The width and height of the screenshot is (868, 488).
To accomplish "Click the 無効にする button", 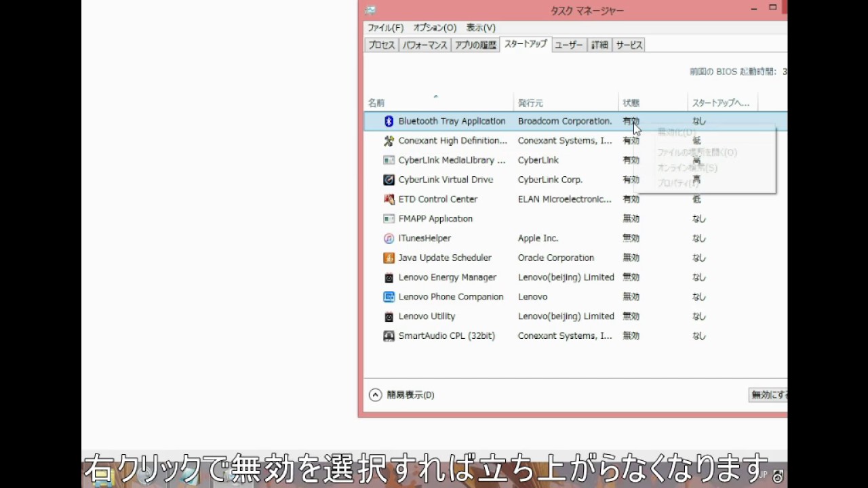I will (x=768, y=395).
